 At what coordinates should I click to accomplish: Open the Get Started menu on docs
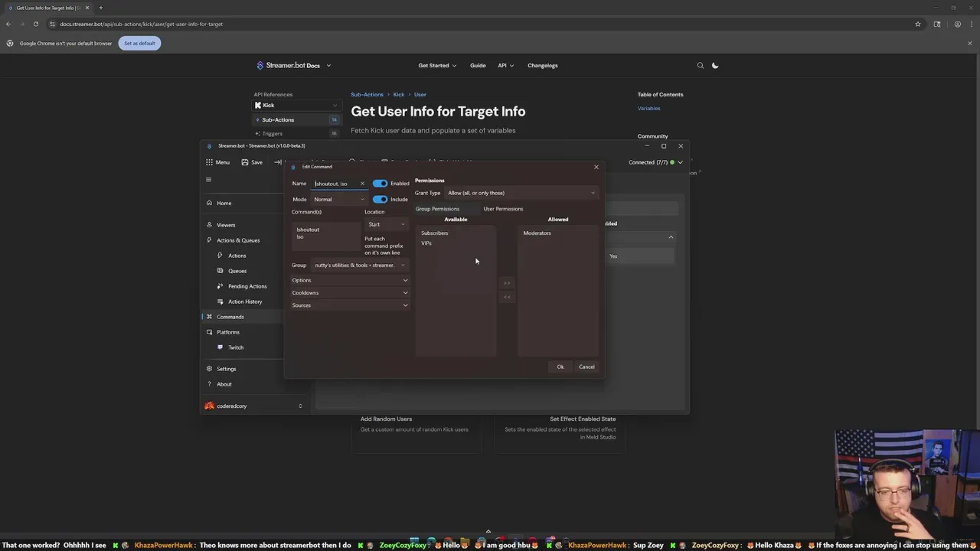pyautogui.click(x=437, y=66)
